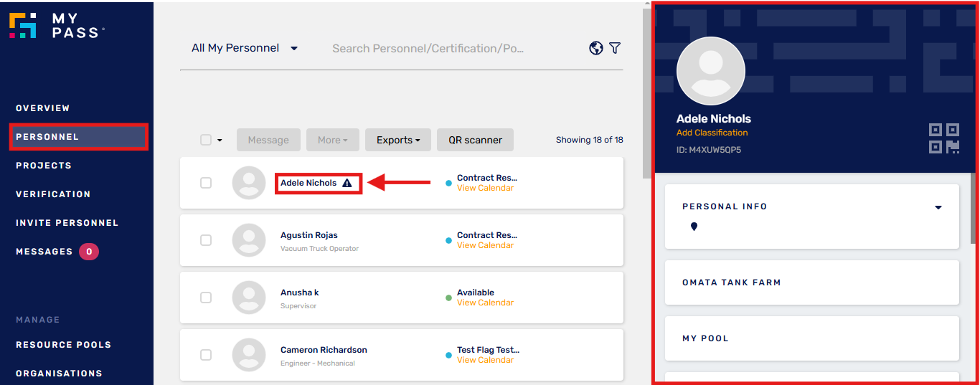Open Resource Pools in the sidebar
Viewport: 980px width, 385px height.
tap(63, 345)
